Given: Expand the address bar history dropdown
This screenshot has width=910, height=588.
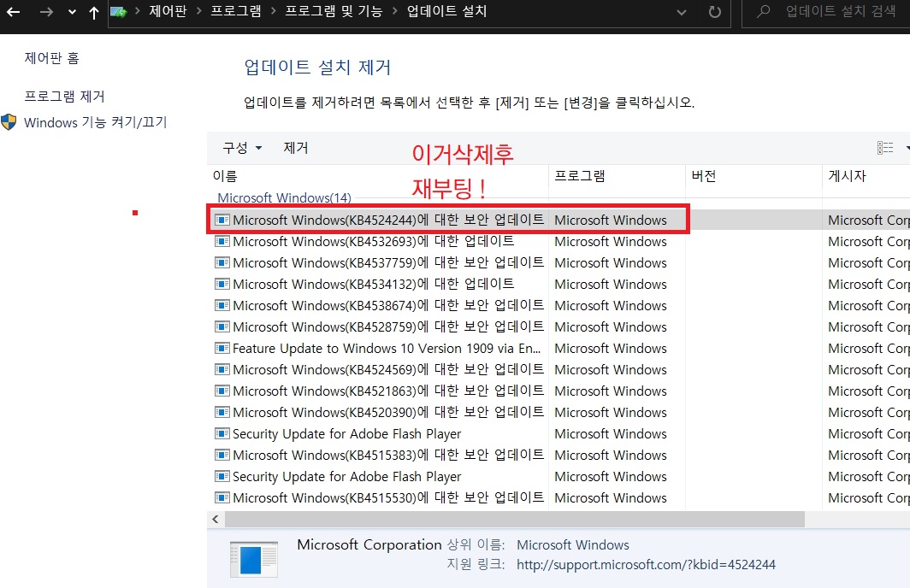Looking at the screenshot, I should point(682,12).
